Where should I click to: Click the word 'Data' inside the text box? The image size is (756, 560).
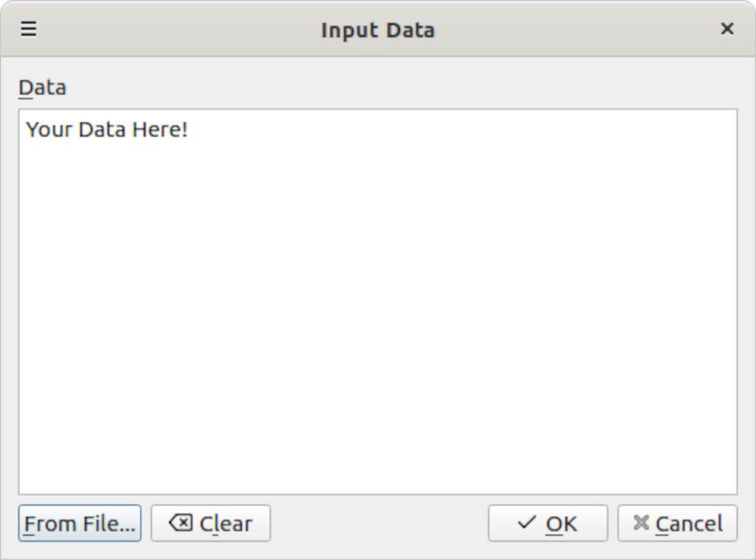101,130
